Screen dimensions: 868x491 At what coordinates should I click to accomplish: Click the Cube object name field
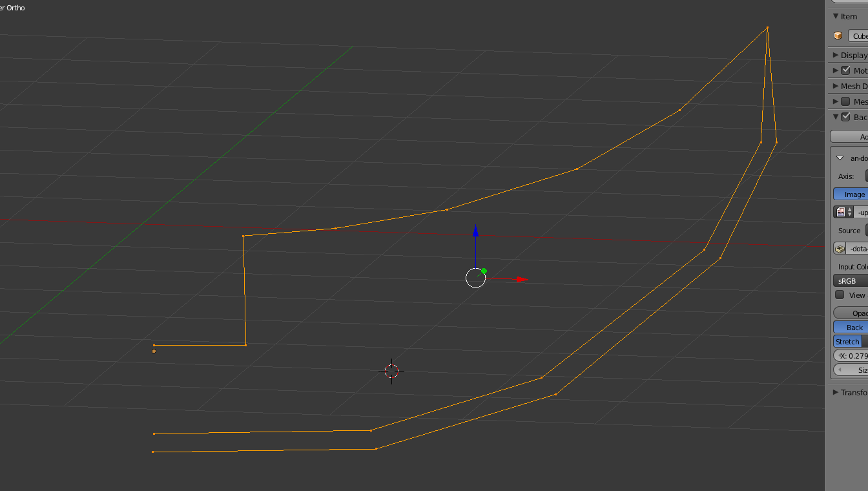pyautogui.click(x=858, y=36)
